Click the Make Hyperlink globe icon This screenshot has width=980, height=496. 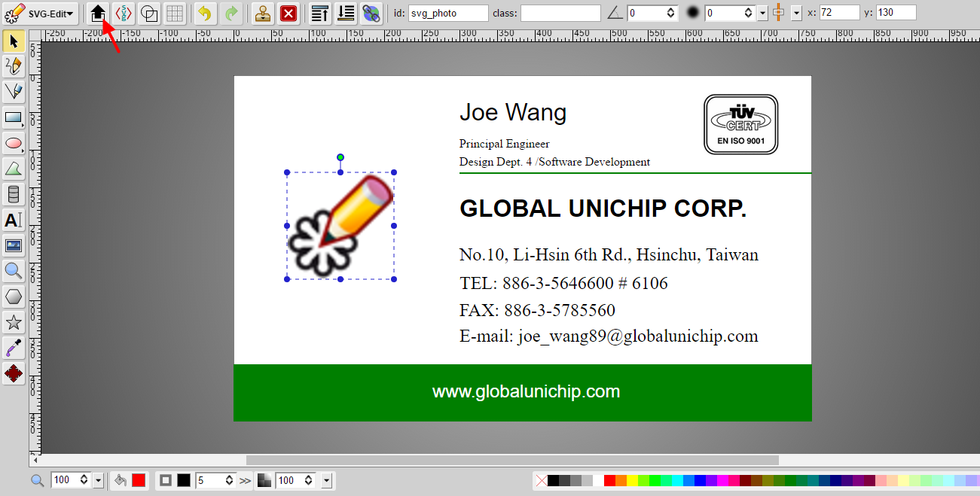point(371,13)
